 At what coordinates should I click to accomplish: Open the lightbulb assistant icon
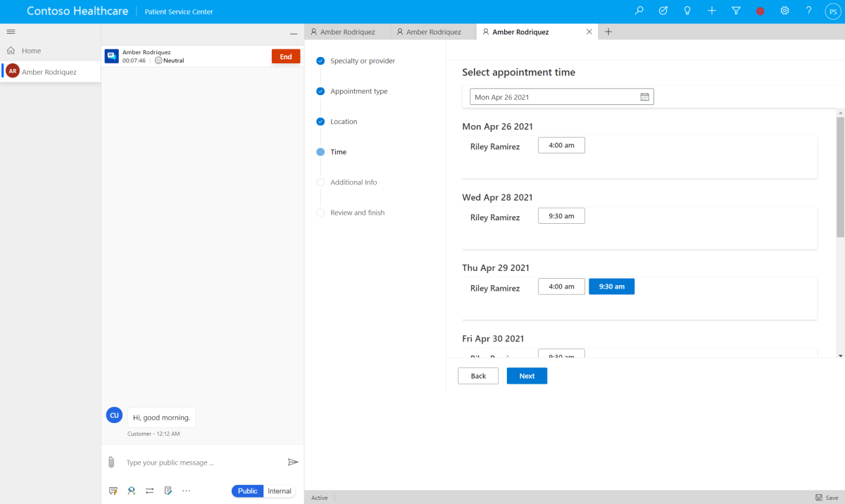coord(687,11)
